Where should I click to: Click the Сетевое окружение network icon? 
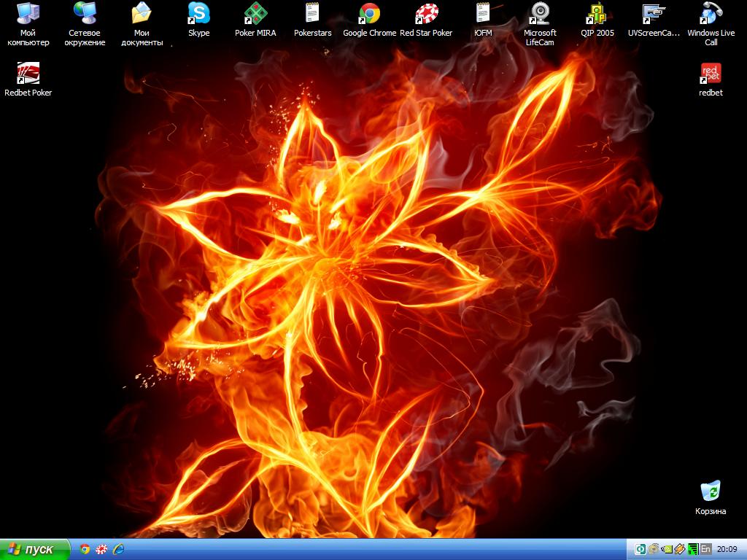coord(85,14)
